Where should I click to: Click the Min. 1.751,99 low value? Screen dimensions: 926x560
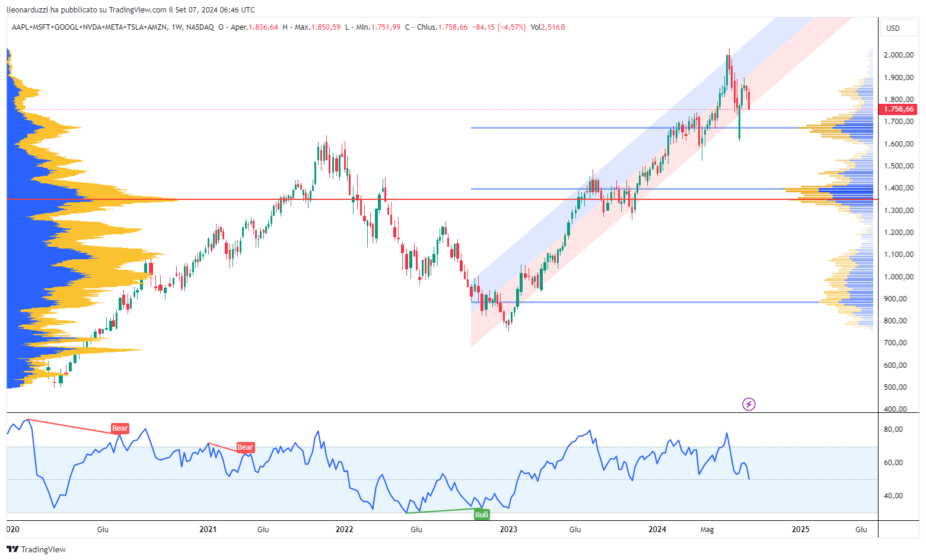(378, 27)
